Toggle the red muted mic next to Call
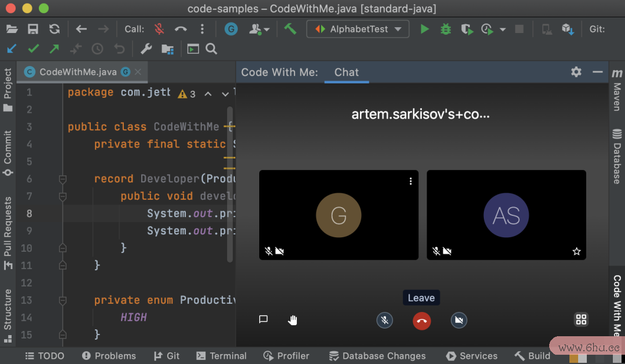625x364 pixels. coord(159,29)
